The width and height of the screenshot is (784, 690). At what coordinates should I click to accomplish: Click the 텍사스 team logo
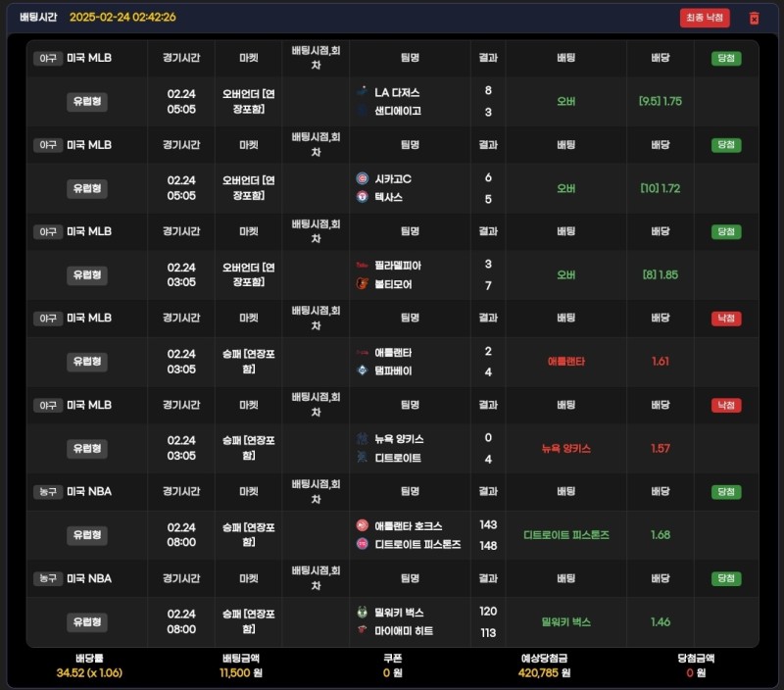(363, 197)
